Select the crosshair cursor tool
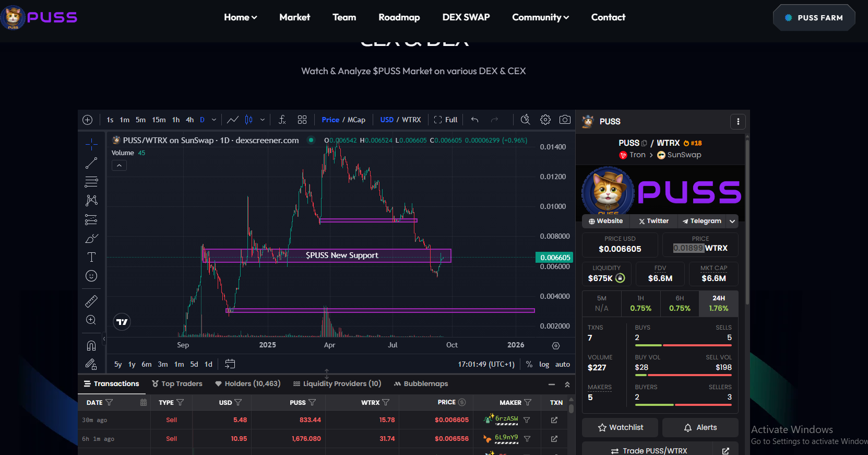868x455 pixels. point(91,145)
